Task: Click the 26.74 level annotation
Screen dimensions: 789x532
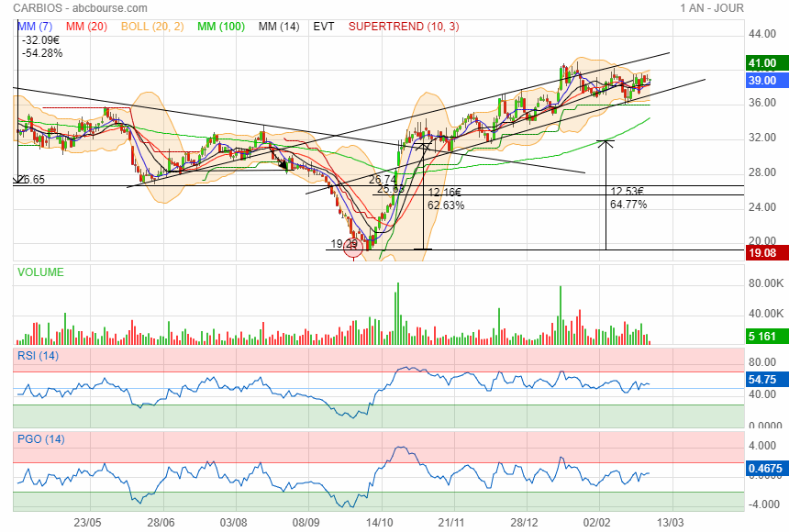Action: coord(383,180)
